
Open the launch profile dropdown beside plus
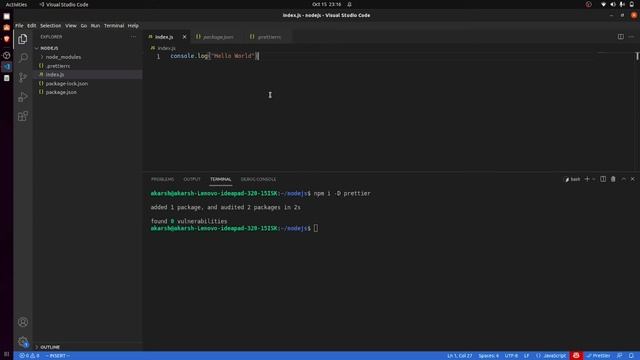pos(594,179)
